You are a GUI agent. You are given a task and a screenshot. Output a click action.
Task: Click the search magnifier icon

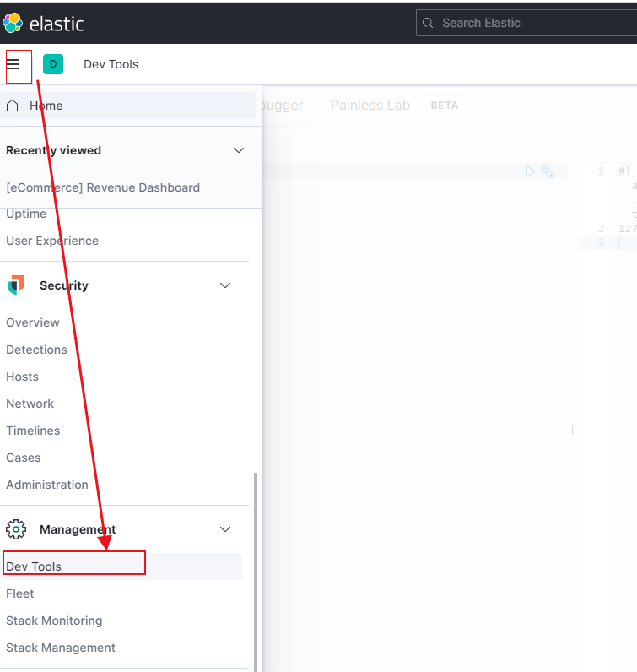coord(428,23)
